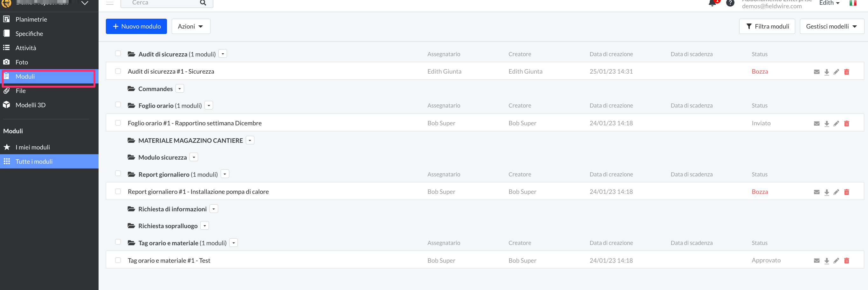Image resolution: width=868 pixels, height=290 pixels.
Task: Click the Filtra moduli button
Action: coord(767,26)
